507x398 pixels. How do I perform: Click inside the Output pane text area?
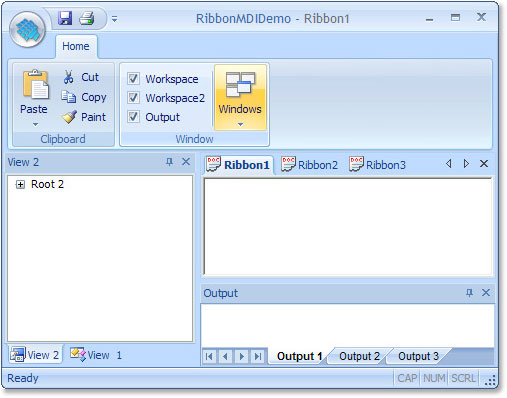pos(348,326)
